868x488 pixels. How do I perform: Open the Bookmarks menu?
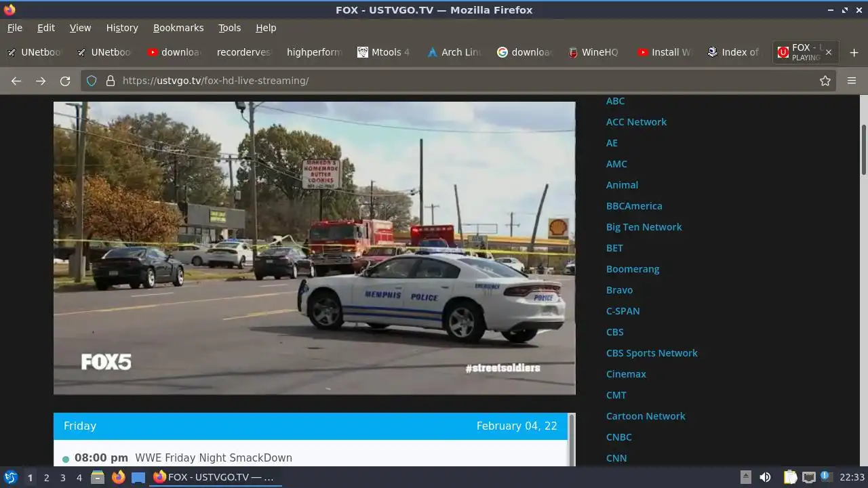tap(178, 28)
